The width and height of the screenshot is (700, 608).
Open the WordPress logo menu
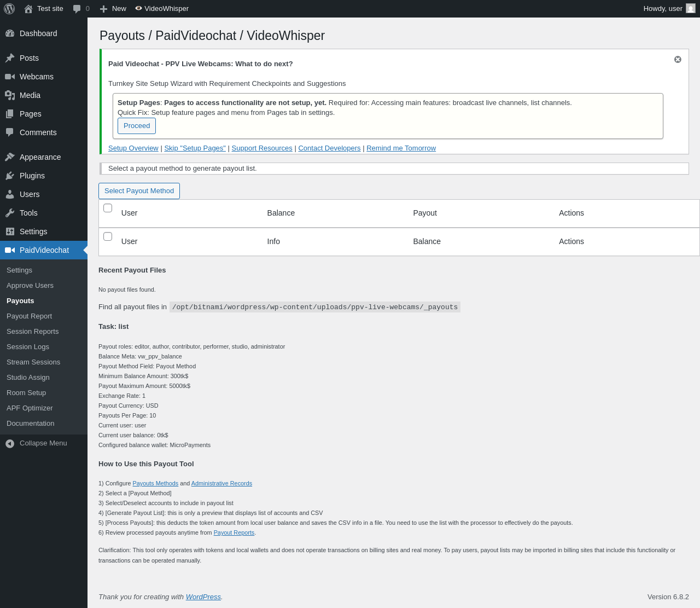click(x=9, y=9)
